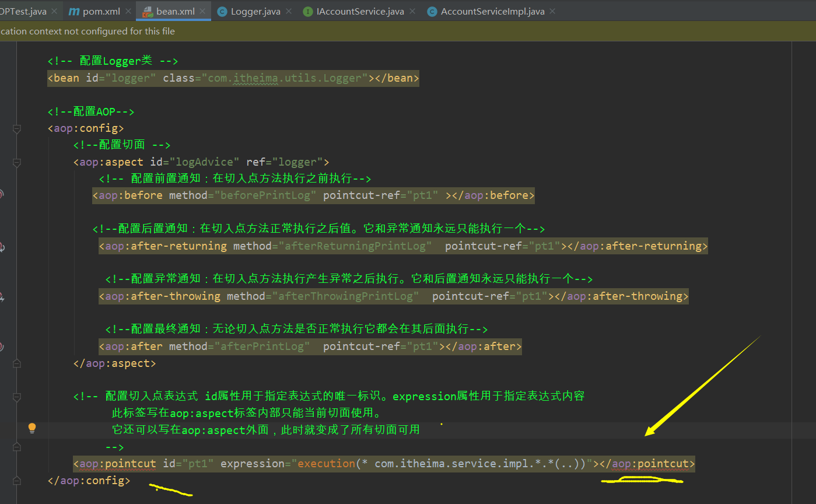Click the 配置最终通知 comment line
The image size is (816, 504).
[x=296, y=329]
